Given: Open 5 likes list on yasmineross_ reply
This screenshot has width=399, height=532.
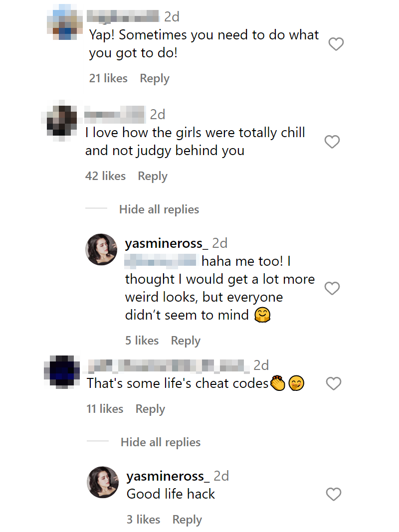Looking at the screenshot, I should [142, 341].
